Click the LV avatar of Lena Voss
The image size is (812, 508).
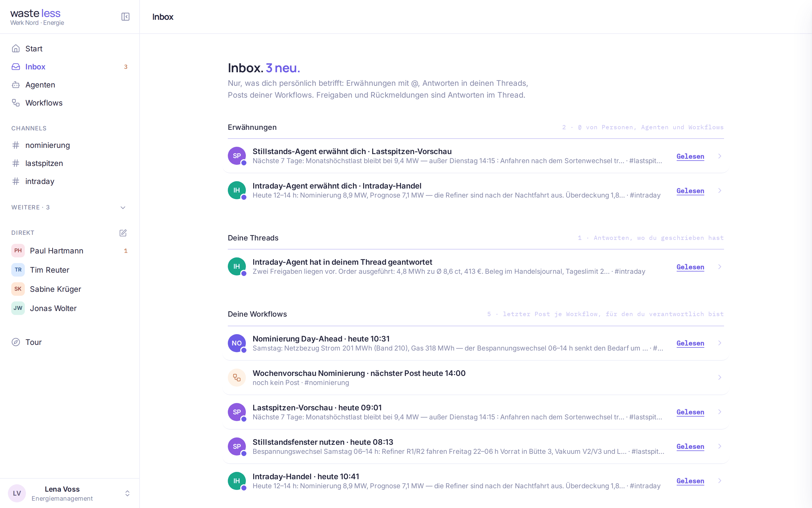point(17,493)
